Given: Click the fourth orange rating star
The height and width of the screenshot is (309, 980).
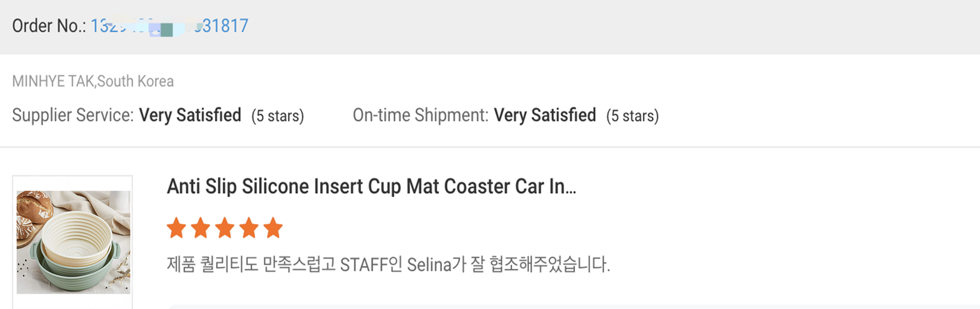Looking at the screenshot, I should click(x=249, y=228).
